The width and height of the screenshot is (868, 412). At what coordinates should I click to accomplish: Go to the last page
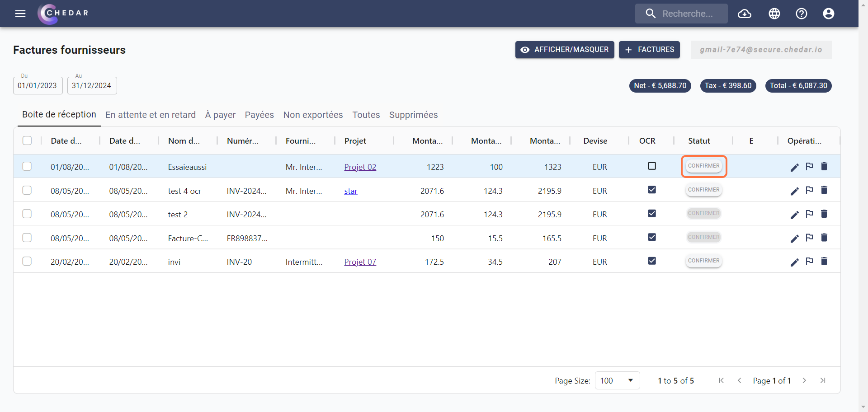pyautogui.click(x=823, y=380)
